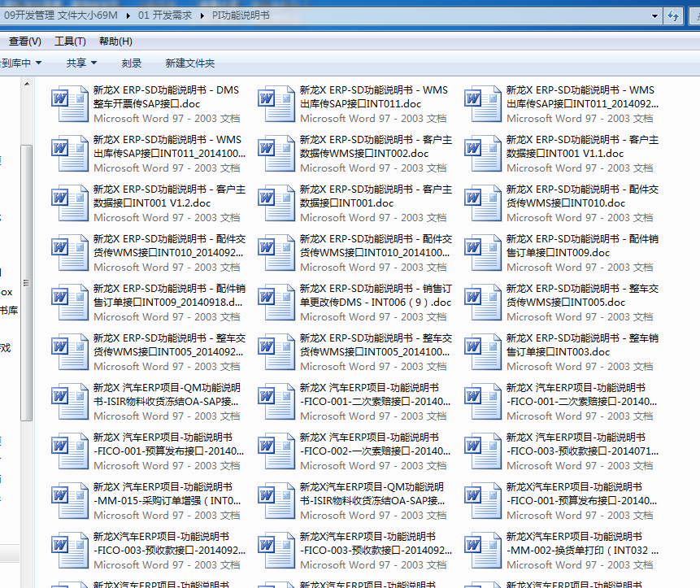Click Word icon of 销售订单更改传DMS - INT006 file
This screenshot has height=588, width=700.
coord(276,302)
